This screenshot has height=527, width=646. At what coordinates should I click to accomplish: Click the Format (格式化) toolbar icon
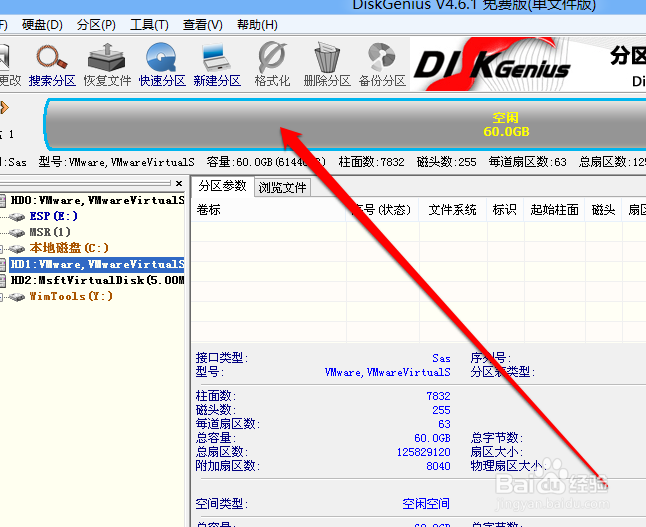[x=272, y=65]
